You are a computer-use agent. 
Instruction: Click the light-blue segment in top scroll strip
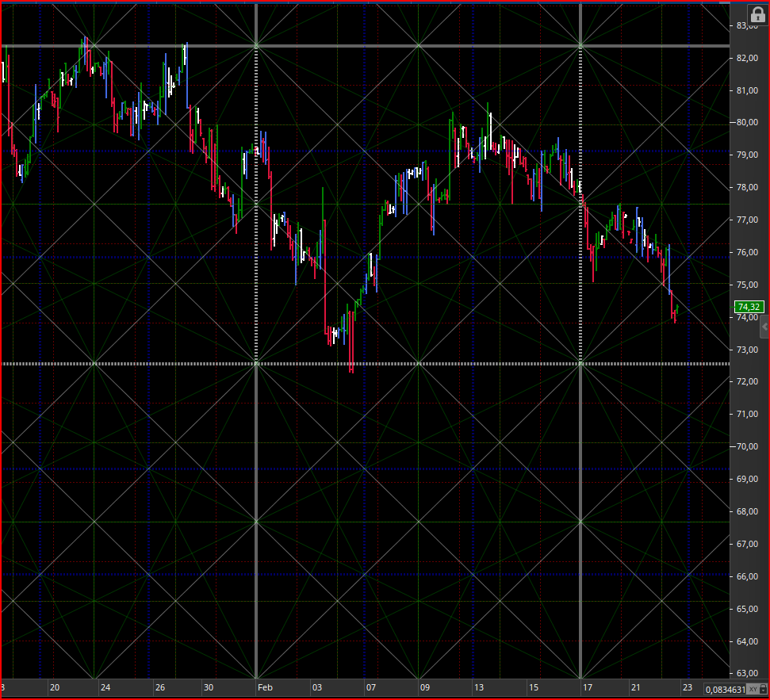(x=725, y=2)
